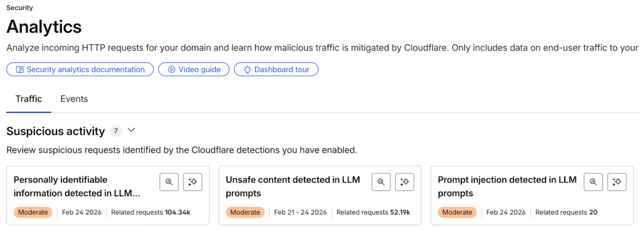The height and width of the screenshot is (230, 644).
Task: Click the lightbulb icon in Dashboard tour button
Action: click(x=248, y=69)
